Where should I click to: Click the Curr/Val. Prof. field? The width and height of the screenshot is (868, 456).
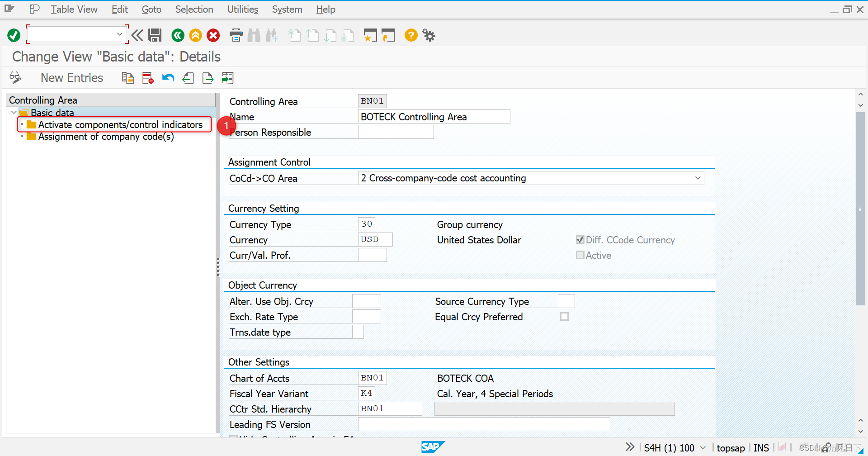(372, 255)
